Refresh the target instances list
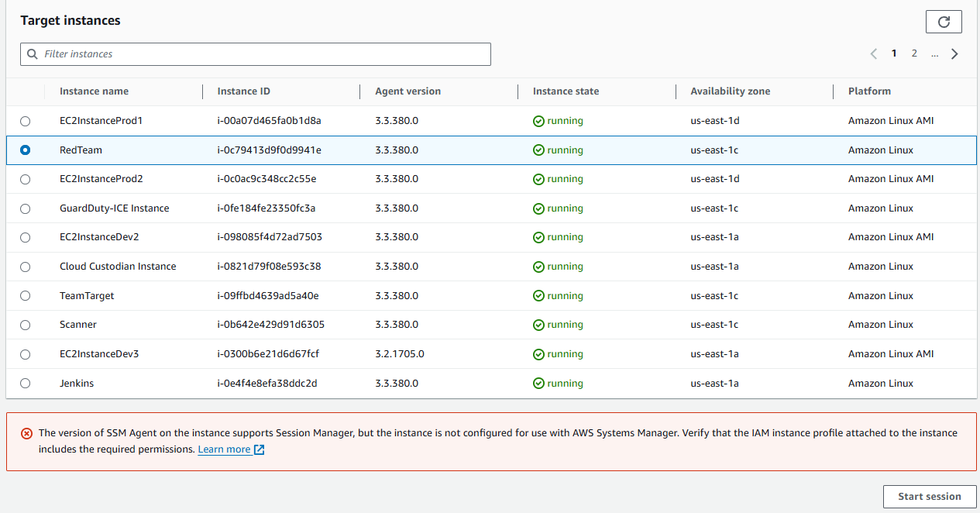Viewport: 980px width, 513px height. click(x=944, y=22)
